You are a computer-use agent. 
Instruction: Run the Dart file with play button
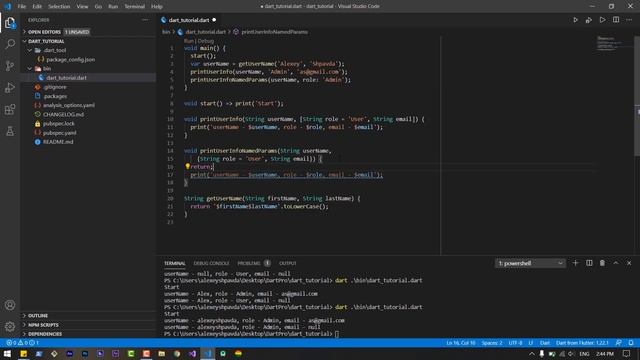point(575,20)
